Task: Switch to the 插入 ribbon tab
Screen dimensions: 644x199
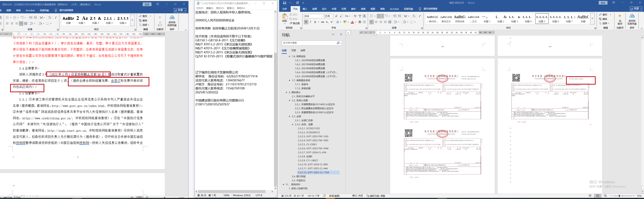Action: 305,9
